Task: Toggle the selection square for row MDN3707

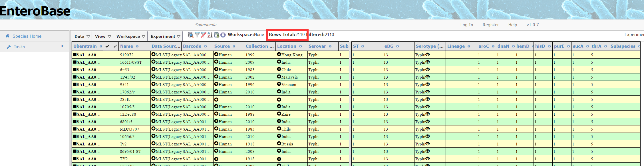Action: 75,129
